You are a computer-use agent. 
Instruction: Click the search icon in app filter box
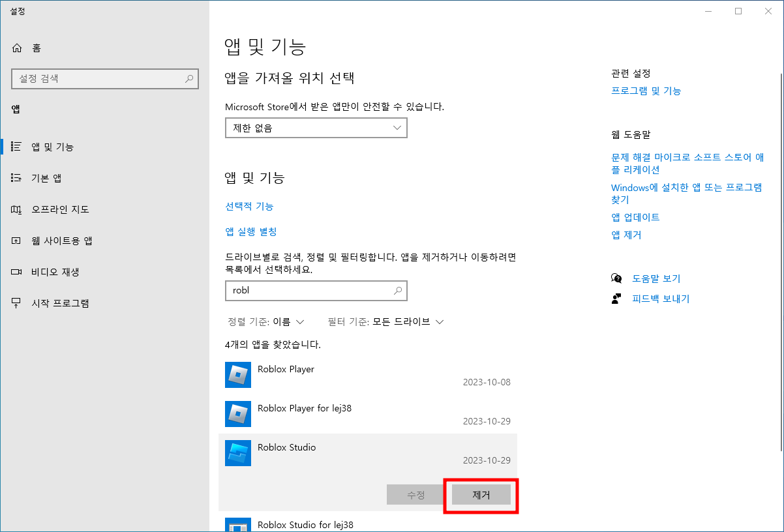(x=398, y=291)
